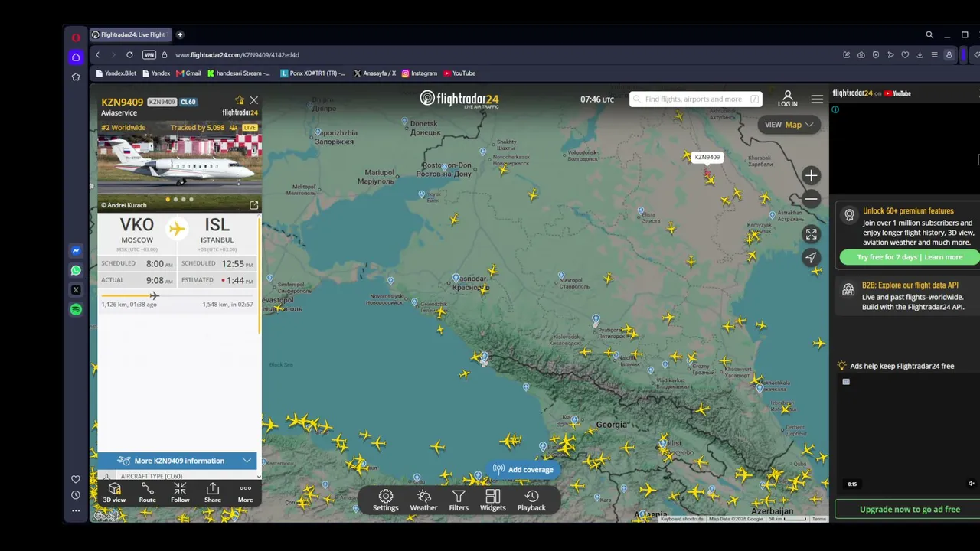Open browser downloads
The width and height of the screenshot is (980, 551).
920,55
